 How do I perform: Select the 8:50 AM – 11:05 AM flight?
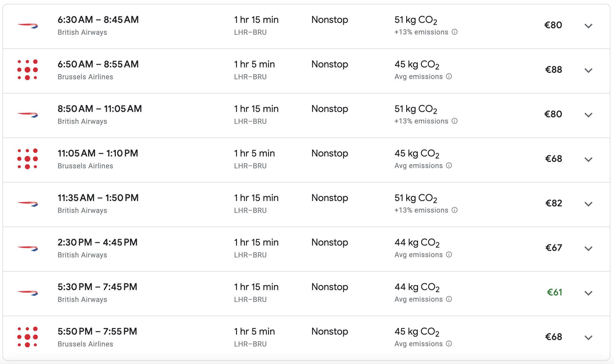(99, 109)
